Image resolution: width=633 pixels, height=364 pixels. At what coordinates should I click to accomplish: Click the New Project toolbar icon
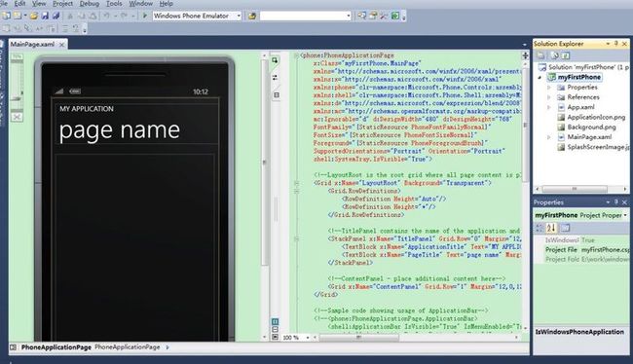[7, 16]
